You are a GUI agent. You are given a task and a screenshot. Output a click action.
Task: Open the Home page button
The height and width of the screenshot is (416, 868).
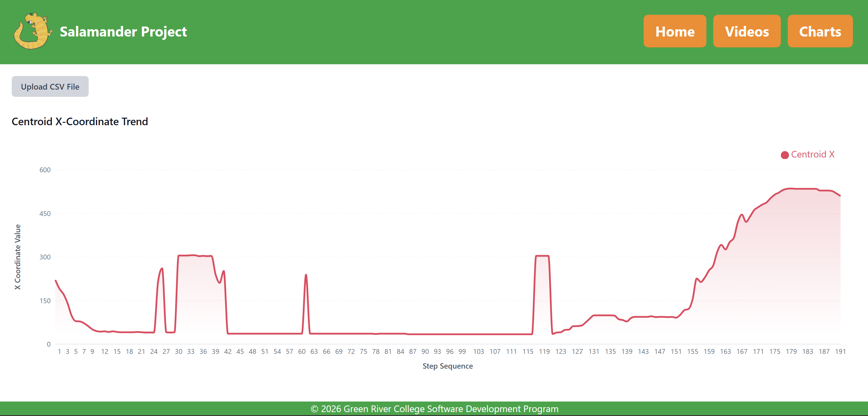pyautogui.click(x=675, y=31)
